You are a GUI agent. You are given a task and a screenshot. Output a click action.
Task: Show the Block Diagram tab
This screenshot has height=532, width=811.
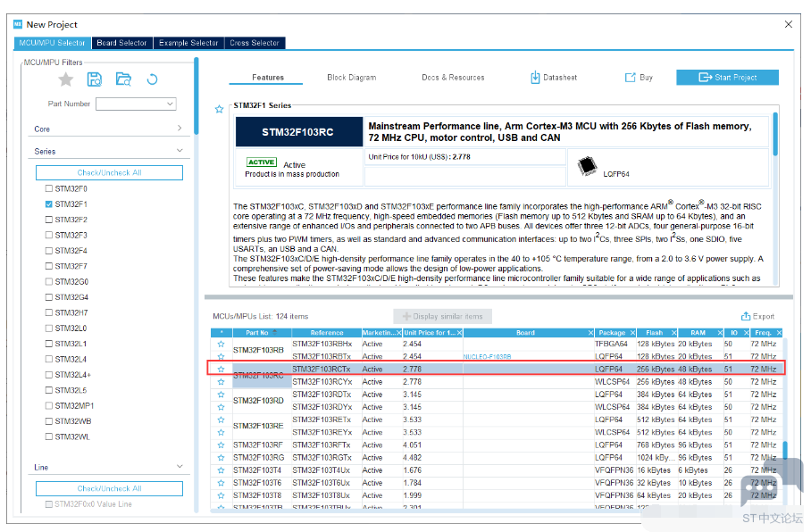click(352, 78)
